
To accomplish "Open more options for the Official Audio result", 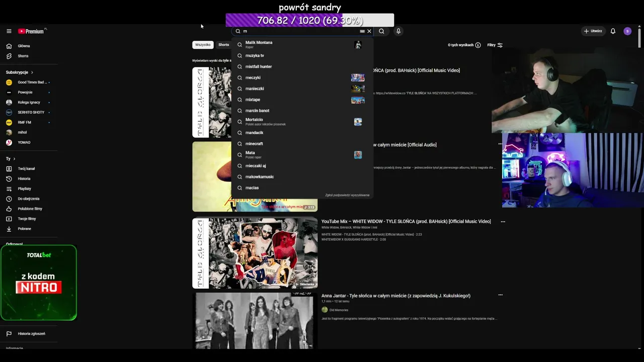I will point(500,144).
